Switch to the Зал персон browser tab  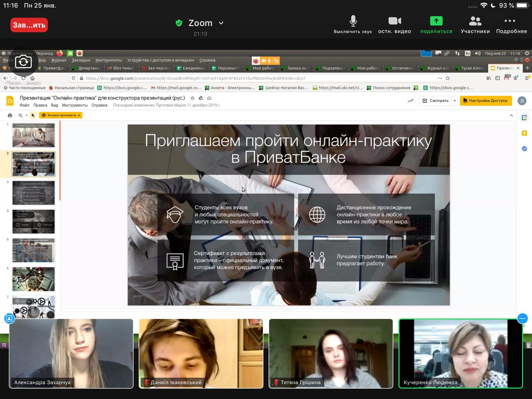[x=156, y=68]
